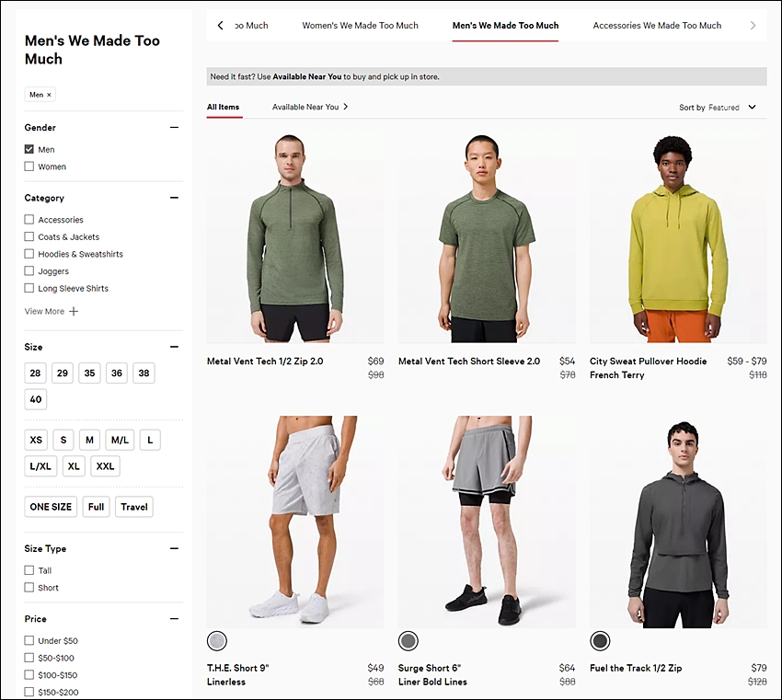Click the green half-zip product photo
This screenshot has width=782, height=700.
pyautogui.click(x=295, y=237)
